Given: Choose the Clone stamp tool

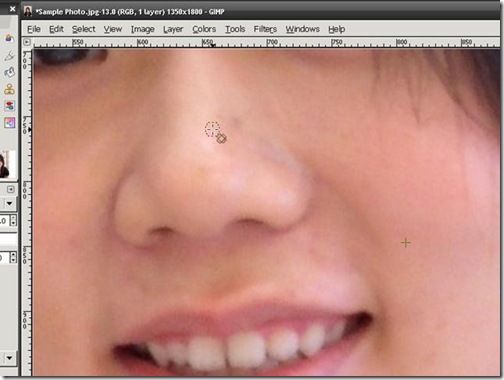Looking at the screenshot, I should [9, 89].
